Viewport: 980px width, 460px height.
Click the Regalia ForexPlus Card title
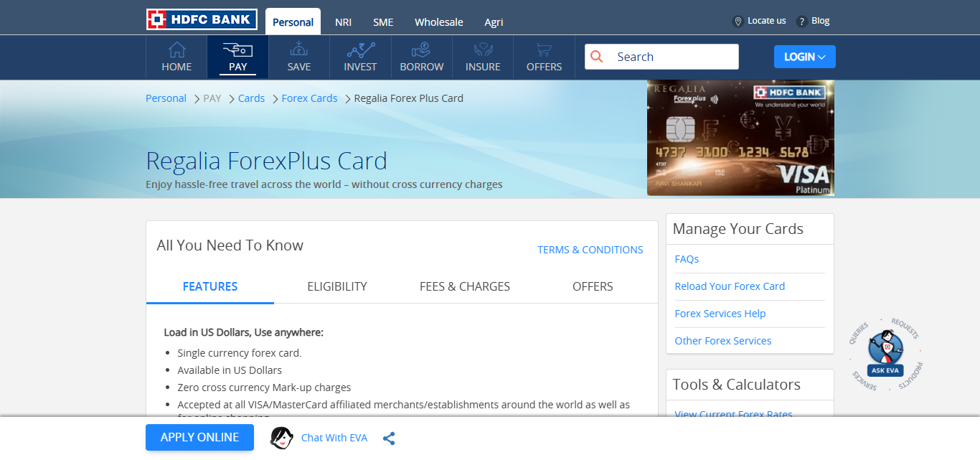pyautogui.click(x=267, y=160)
